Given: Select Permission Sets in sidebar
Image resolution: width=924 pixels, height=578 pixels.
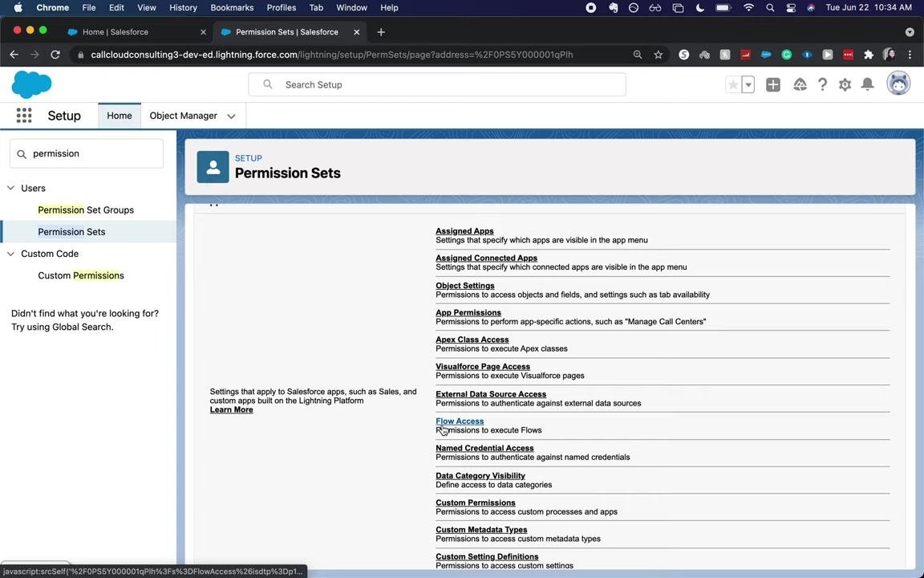Looking at the screenshot, I should [x=71, y=232].
